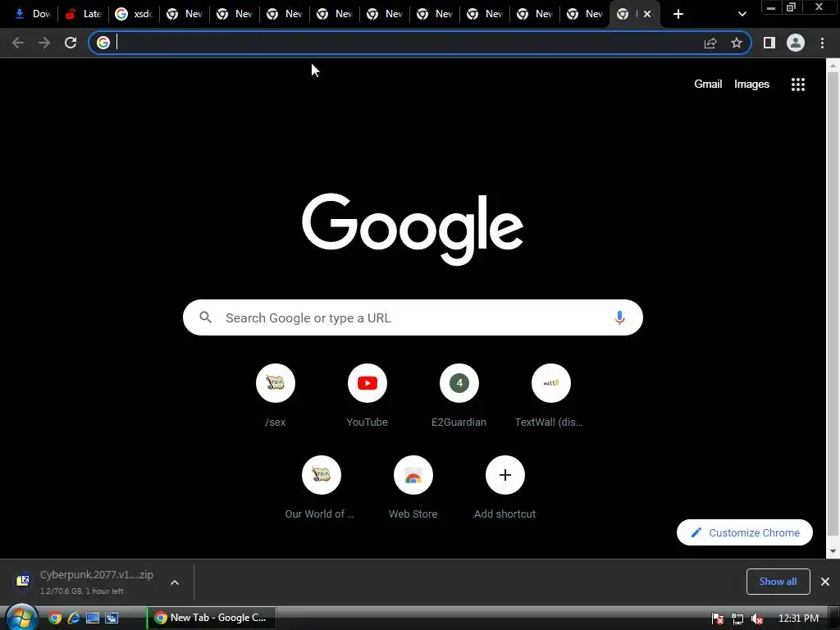Close the downloads bar
The width and height of the screenshot is (840, 630).
(825, 582)
